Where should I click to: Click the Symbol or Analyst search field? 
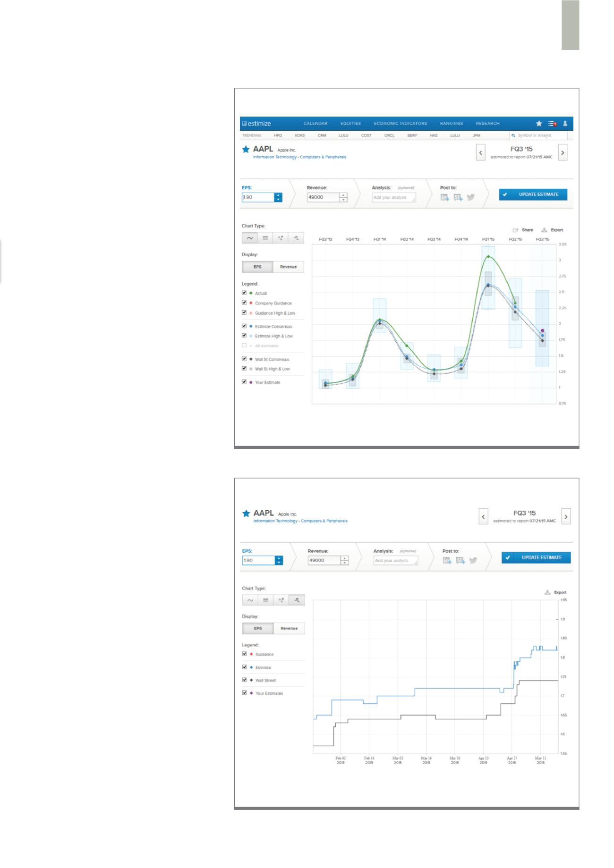coord(538,135)
